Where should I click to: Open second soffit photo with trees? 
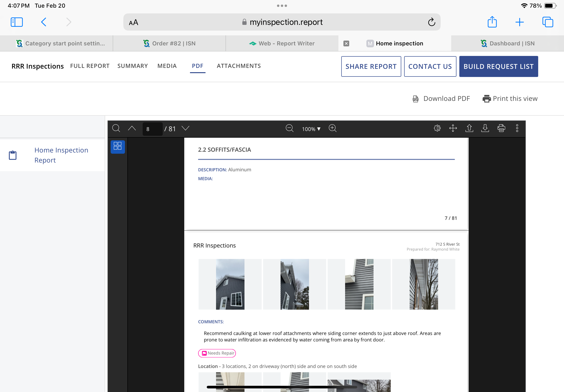coord(295,284)
